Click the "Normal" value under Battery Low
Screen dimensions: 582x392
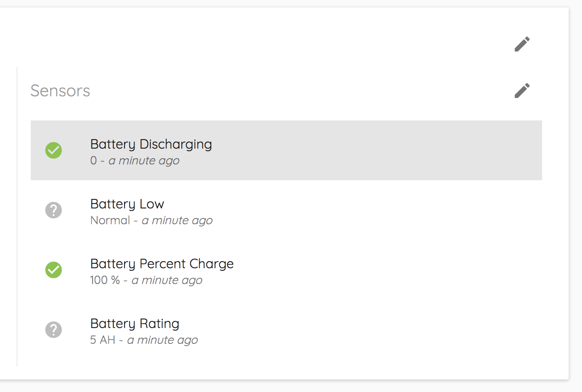[x=110, y=220]
